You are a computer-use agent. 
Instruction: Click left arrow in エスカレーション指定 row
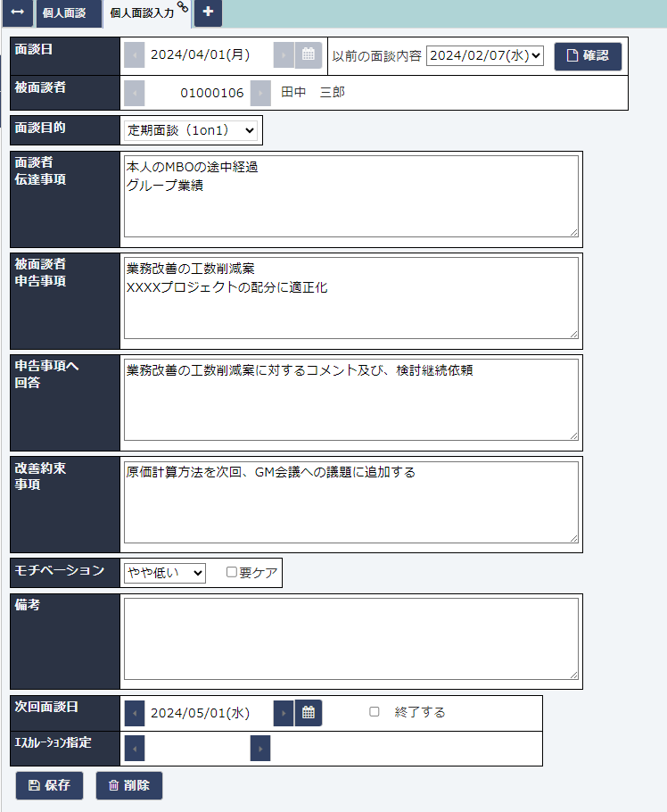tap(134, 748)
